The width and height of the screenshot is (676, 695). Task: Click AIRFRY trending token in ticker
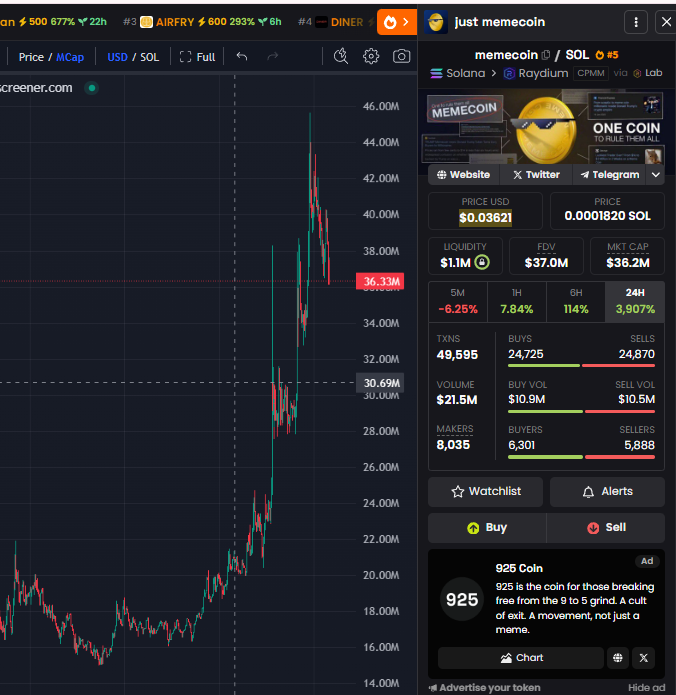tap(202, 22)
